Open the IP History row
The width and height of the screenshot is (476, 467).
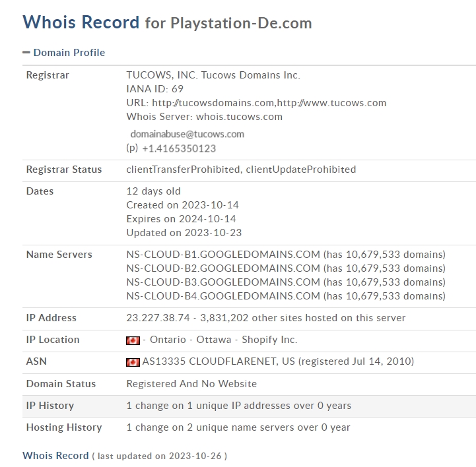(x=249, y=406)
